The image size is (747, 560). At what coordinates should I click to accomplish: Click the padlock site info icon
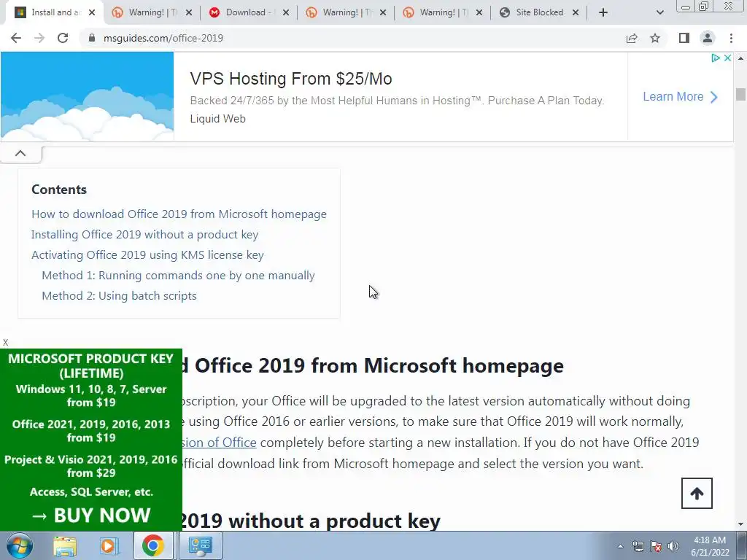pos(92,38)
